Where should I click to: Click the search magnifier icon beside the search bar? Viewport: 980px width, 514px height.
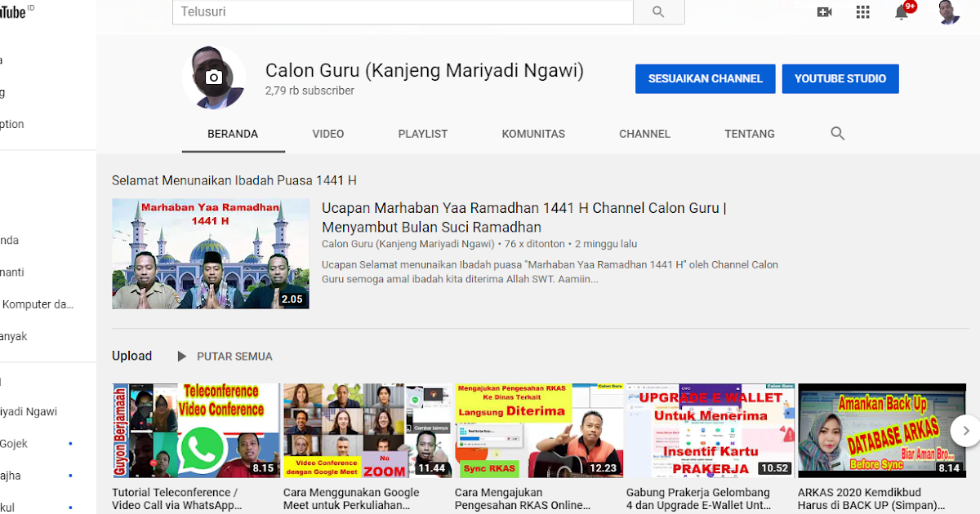pyautogui.click(x=658, y=12)
